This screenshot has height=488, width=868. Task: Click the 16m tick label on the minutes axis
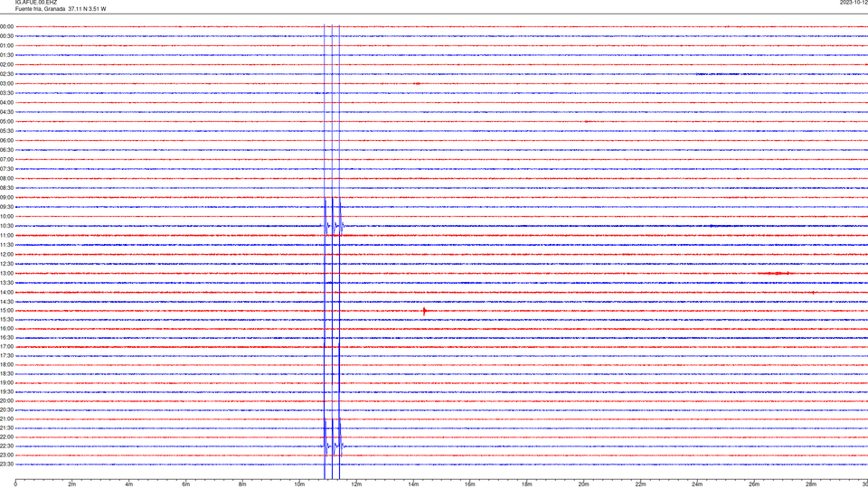470,484
